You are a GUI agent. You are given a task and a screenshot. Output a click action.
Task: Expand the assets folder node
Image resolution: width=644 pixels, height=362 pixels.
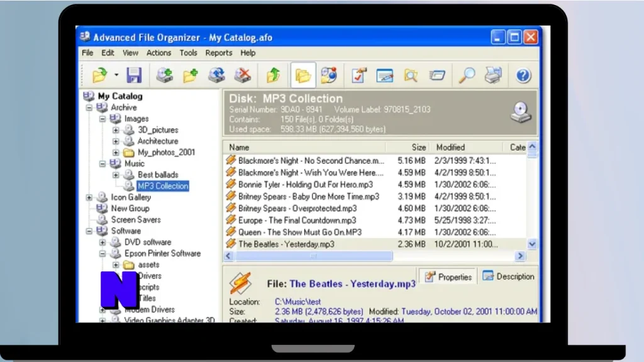tap(116, 265)
